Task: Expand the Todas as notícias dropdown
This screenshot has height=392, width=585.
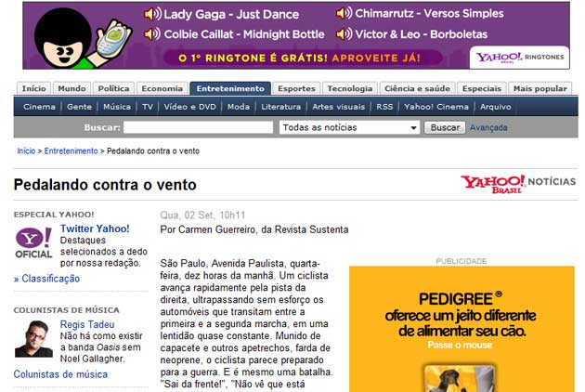Action: (x=349, y=127)
